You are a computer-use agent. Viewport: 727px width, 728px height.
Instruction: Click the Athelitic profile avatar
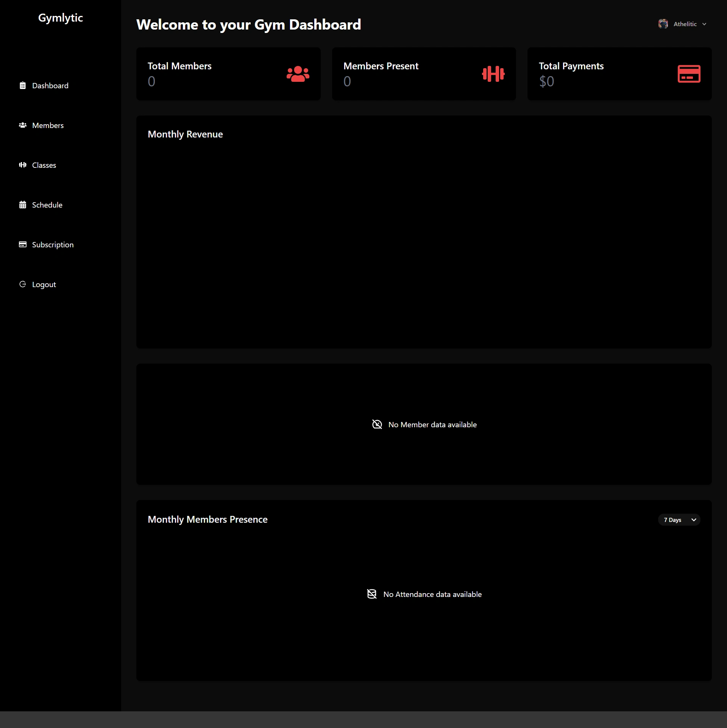pyautogui.click(x=663, y=24)
